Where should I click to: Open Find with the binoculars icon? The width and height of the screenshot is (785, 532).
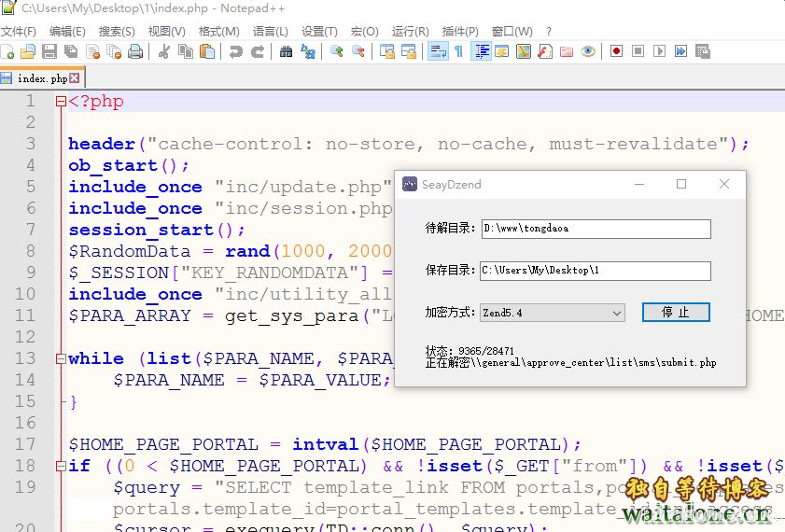pos(286,51)
